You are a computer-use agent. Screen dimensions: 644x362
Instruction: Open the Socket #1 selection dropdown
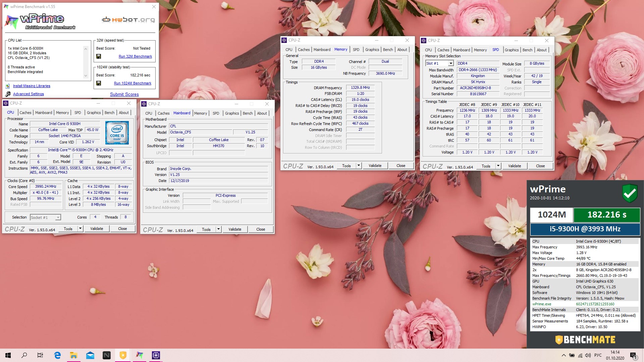pyautogui.click(x=45, y=218)
